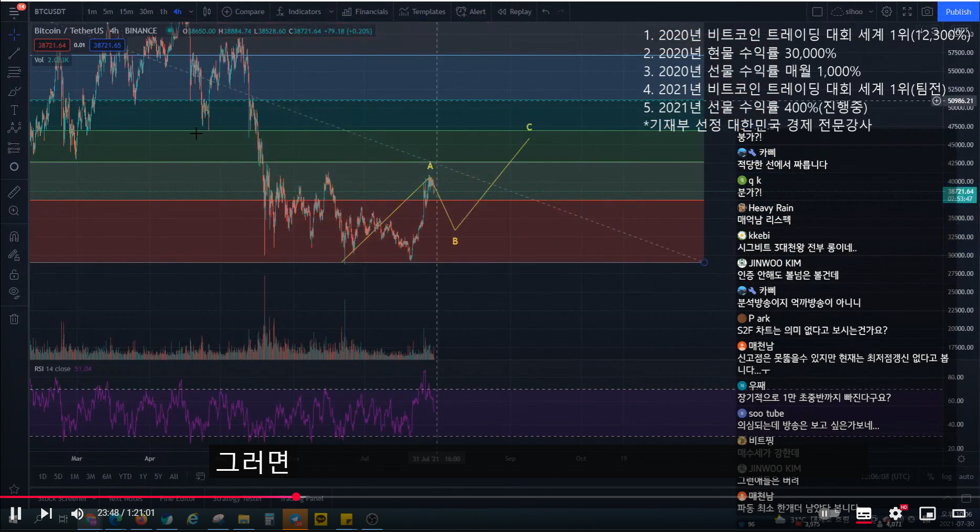The image size is (980, 532).
Task: Select the 5m timeframe
Action: tap(108, 12)
